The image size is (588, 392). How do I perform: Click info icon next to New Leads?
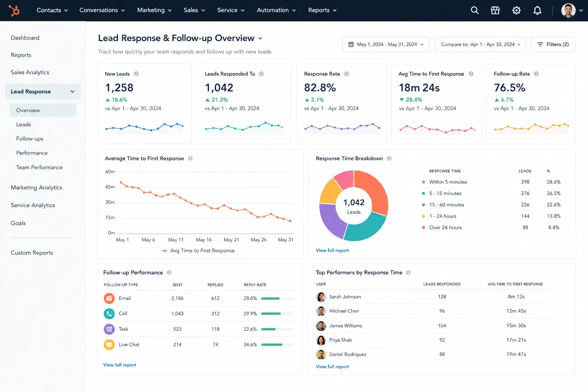click(136, 74)
